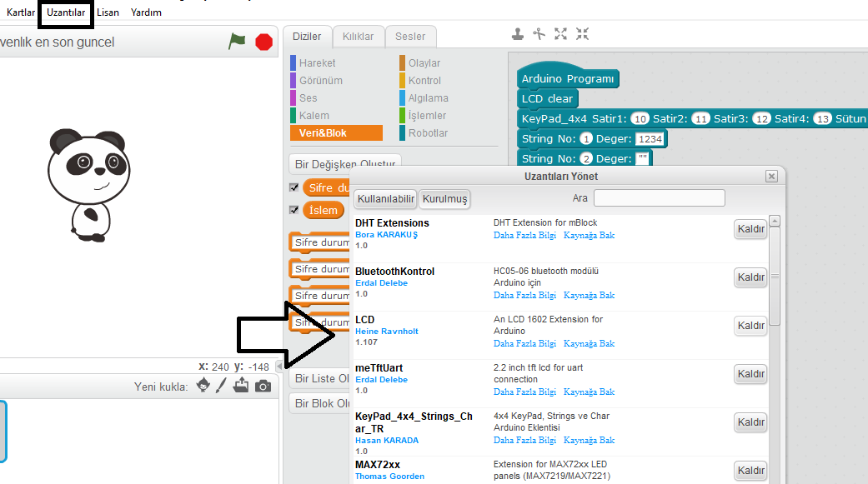Select the stamp duplicate tool
The height and width of the screenshot is (484, 868).
(518, 34)
